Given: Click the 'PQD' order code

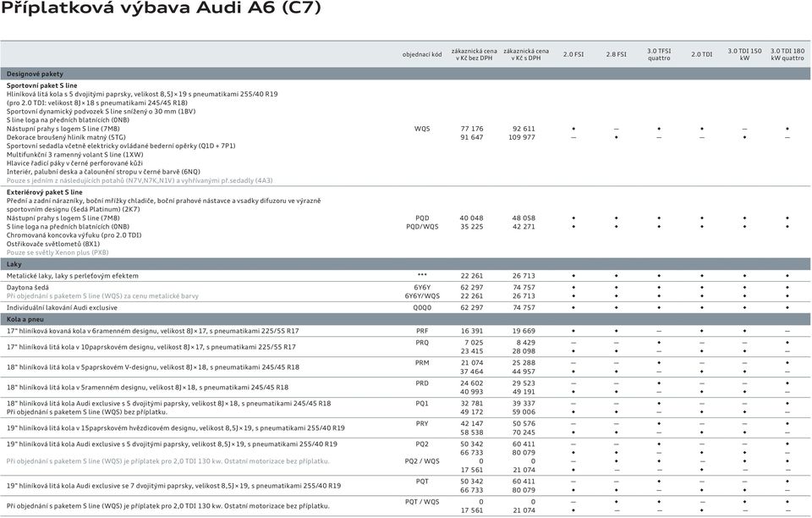Looking at the screenshot, I should click(x=422, y=218).
